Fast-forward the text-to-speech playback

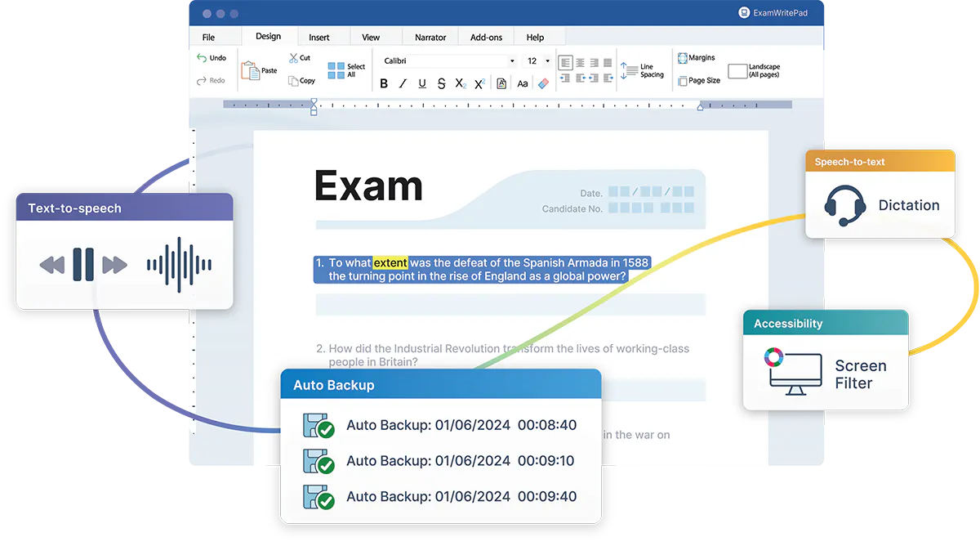point(114,265)
